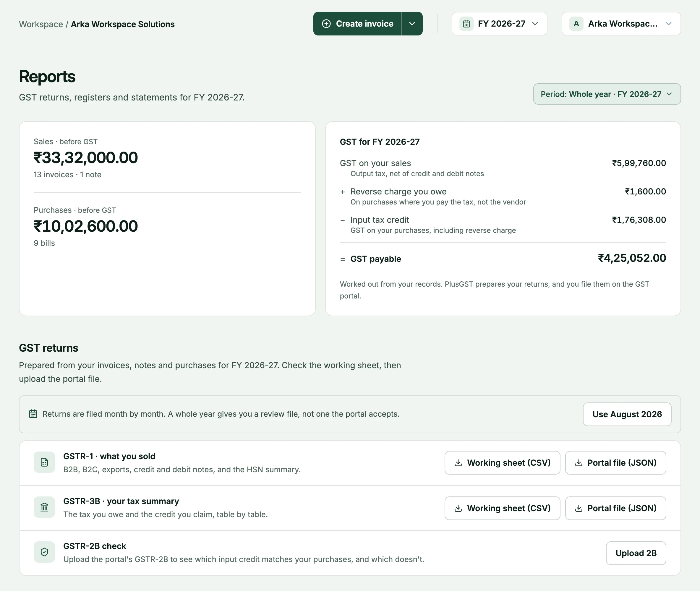Click the calendar icon in the returns notice
The height and width of the screenshot is (591, 700).
click(33, 414)
